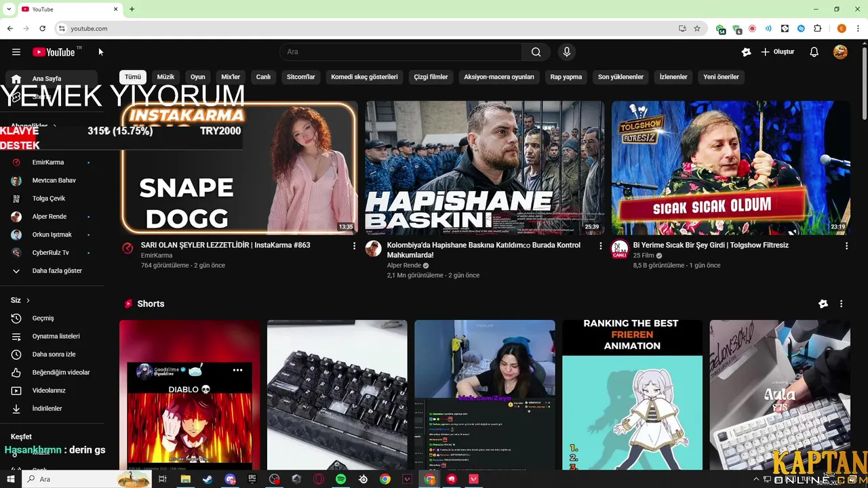Click the red record extension icon
The width and height of the screenshot is (868, 488).
(x=752, y=28)
